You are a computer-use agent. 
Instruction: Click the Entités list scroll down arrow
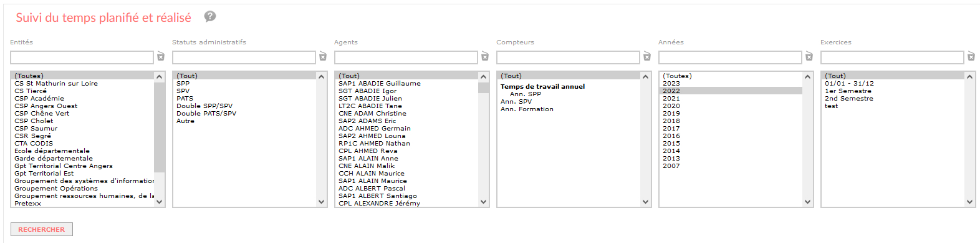(160, 202)
